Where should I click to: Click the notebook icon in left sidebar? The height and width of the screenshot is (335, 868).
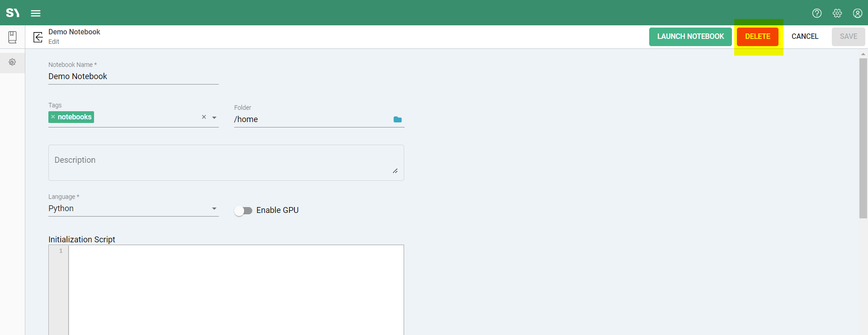click(13, 37)
